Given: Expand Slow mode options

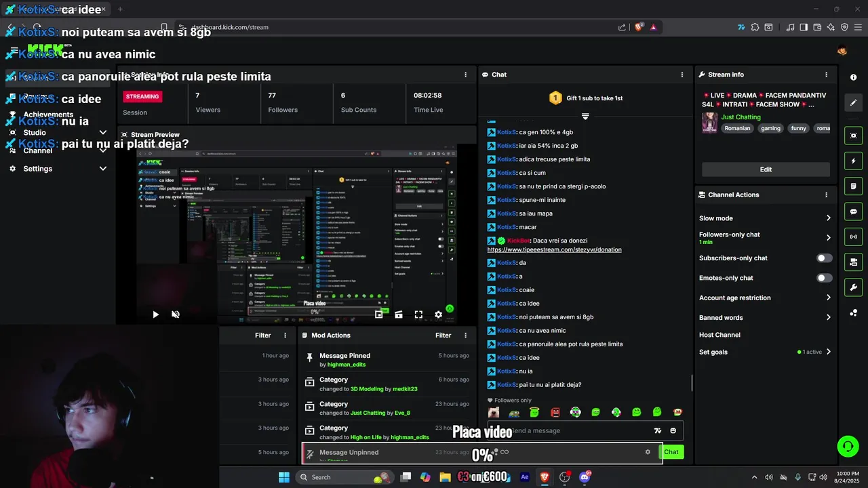Looking at the screenshot, I should [828, 218].
